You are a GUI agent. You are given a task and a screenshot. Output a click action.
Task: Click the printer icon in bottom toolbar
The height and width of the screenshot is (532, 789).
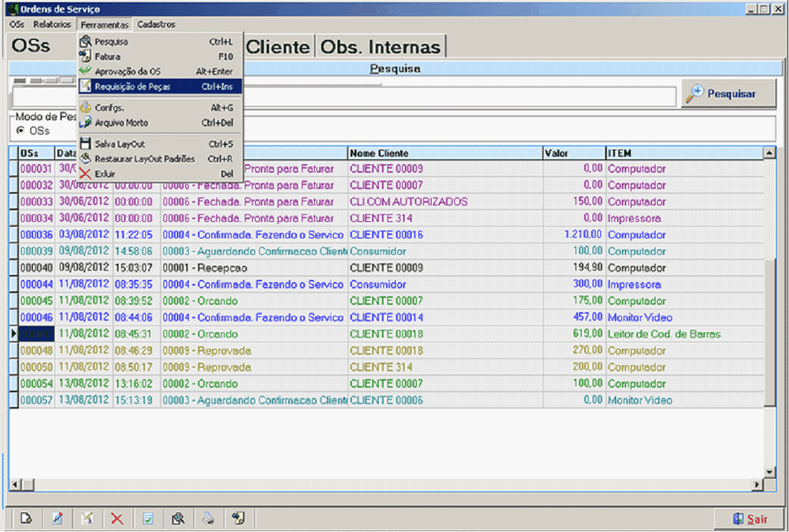pyautogui.click(x=208, y=519)
